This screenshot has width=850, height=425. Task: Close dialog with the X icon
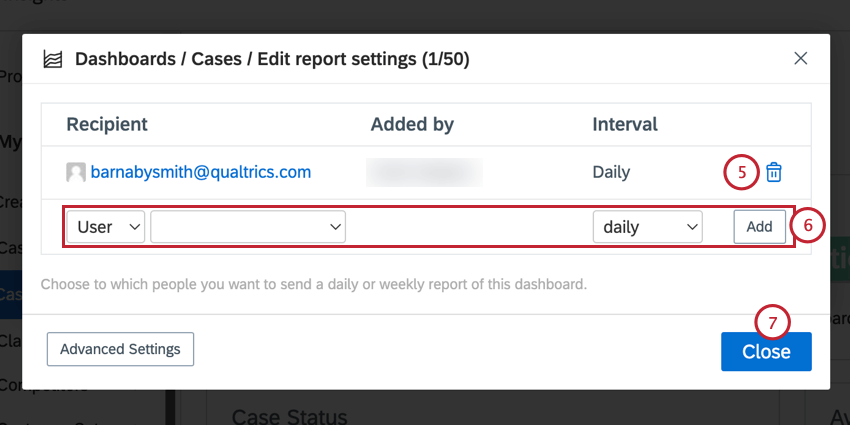801,59
